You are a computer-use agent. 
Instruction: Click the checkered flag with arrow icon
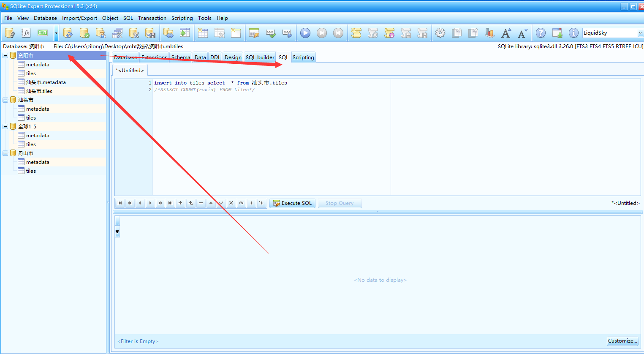point(287,33)
